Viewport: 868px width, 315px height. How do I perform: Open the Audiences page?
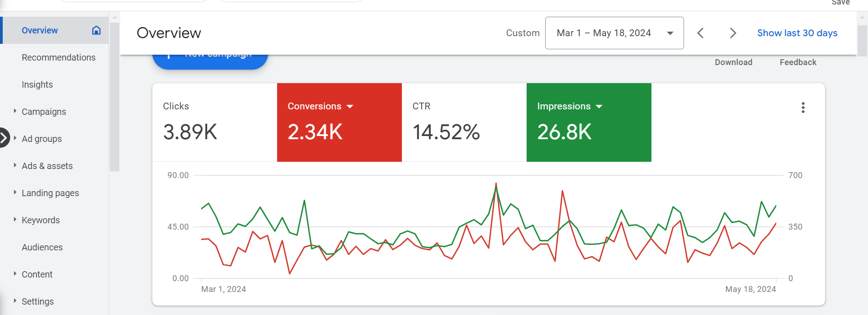[x=42, y=247]
